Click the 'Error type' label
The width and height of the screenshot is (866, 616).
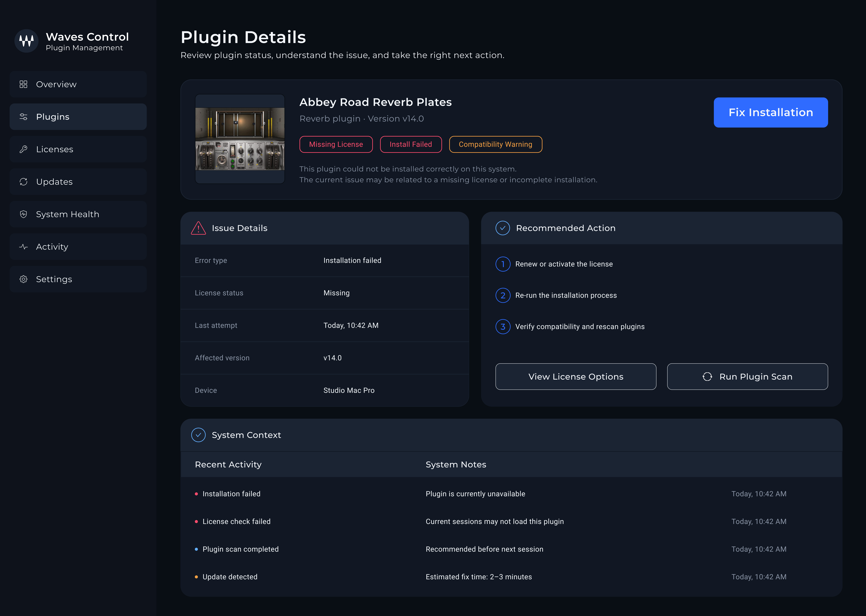[x=211, y=261]
